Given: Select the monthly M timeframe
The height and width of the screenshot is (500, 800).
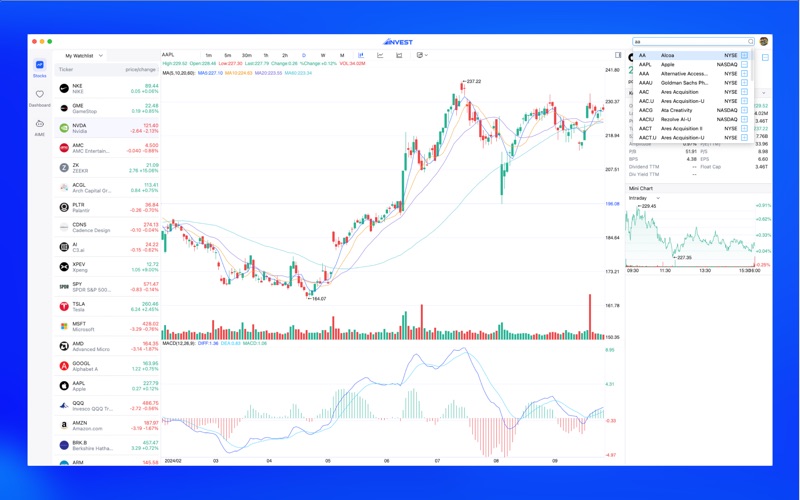Looking at the screenshot, I should coord(342,55).
